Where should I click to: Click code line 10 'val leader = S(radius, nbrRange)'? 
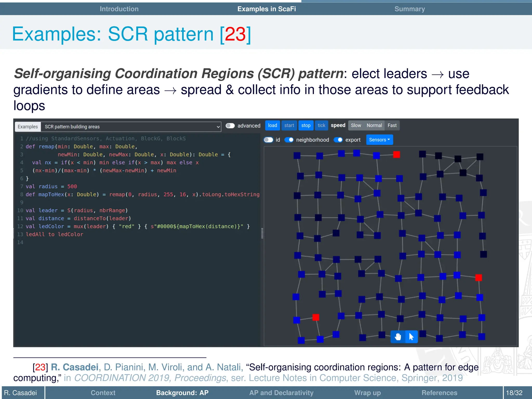[77, 210]
